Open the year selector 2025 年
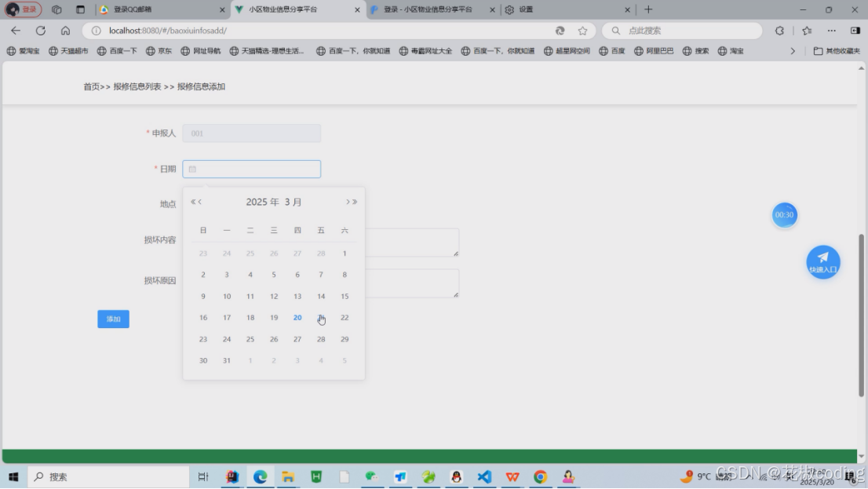 [262, 203]
